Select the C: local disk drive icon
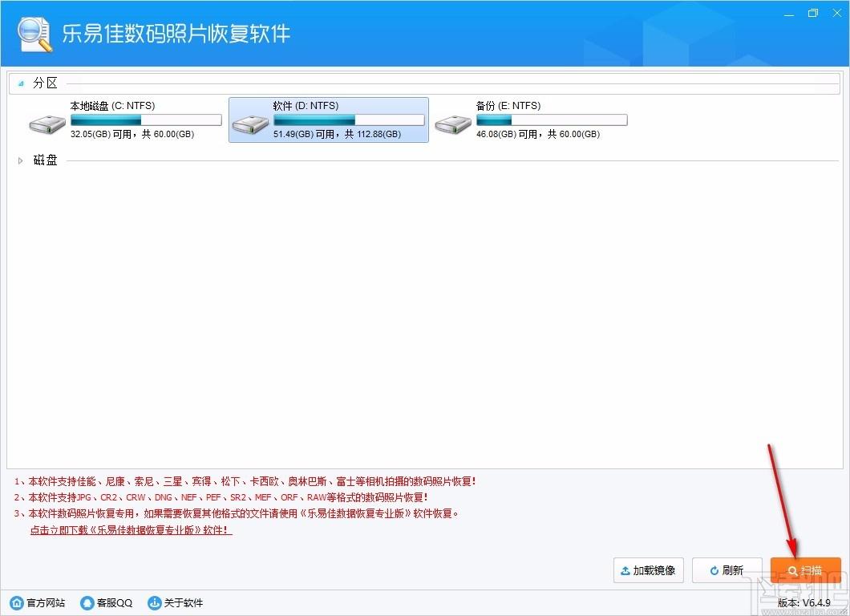Image resolution: width=850 pixels, height=616 pixels. coord(47,124)
